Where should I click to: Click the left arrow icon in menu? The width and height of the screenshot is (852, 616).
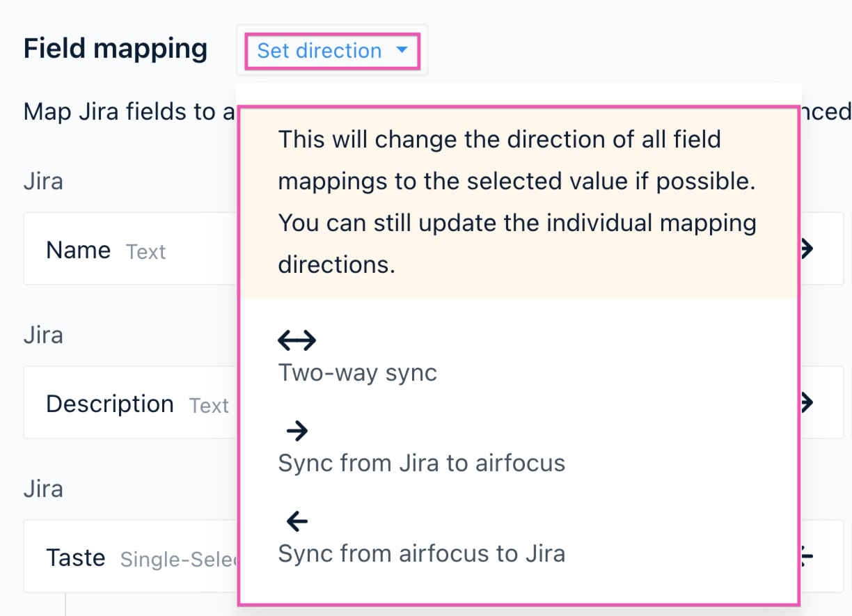[x=297, y=521]
